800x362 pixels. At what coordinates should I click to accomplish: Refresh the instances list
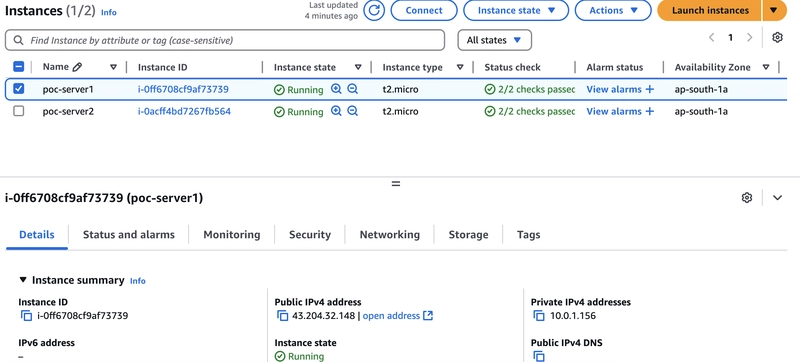tap(374, 10)
